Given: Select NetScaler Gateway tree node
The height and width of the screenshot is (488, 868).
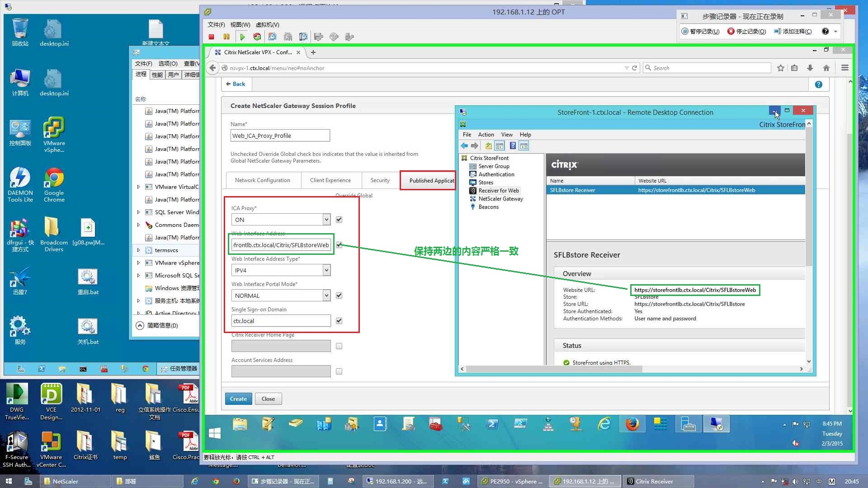Looking at the screenshot, I should pos(500,199).
